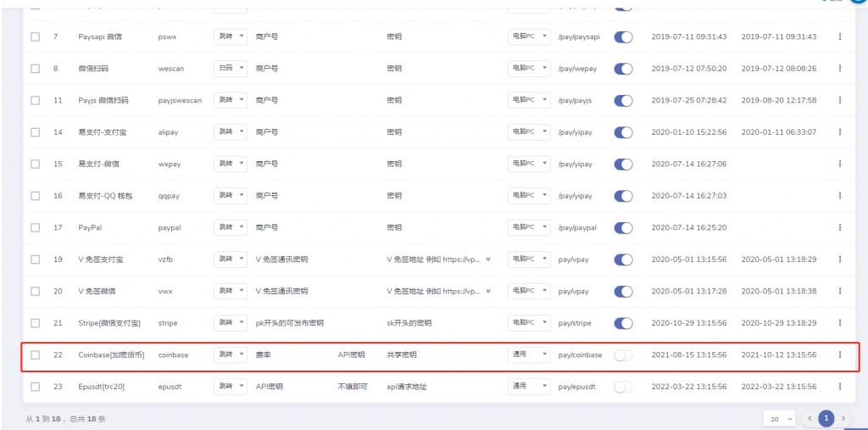The image size is (868, 430).
Task: Open the 电脑PC dropdown in Paysapi 微信 row
Action: coord(529,36)
